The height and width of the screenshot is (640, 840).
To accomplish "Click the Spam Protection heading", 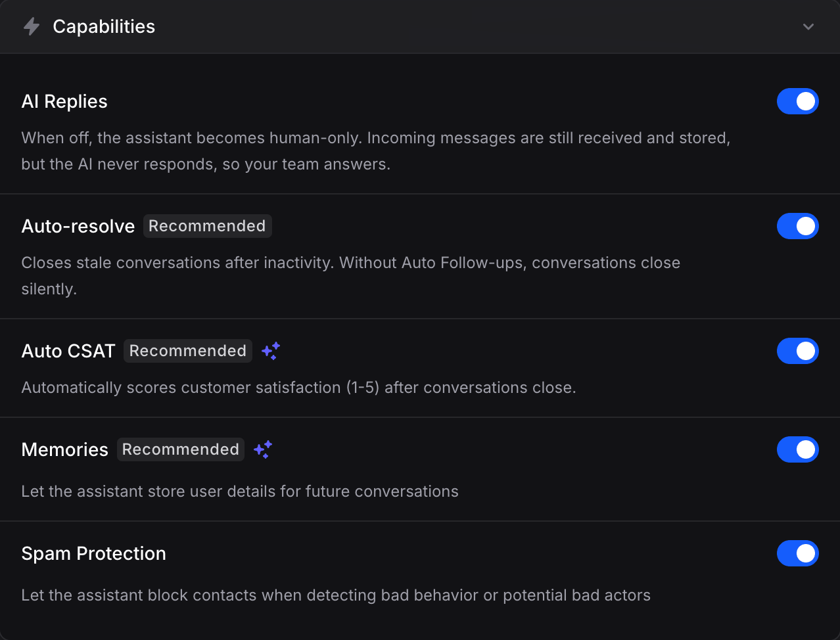I will point(93,553).
